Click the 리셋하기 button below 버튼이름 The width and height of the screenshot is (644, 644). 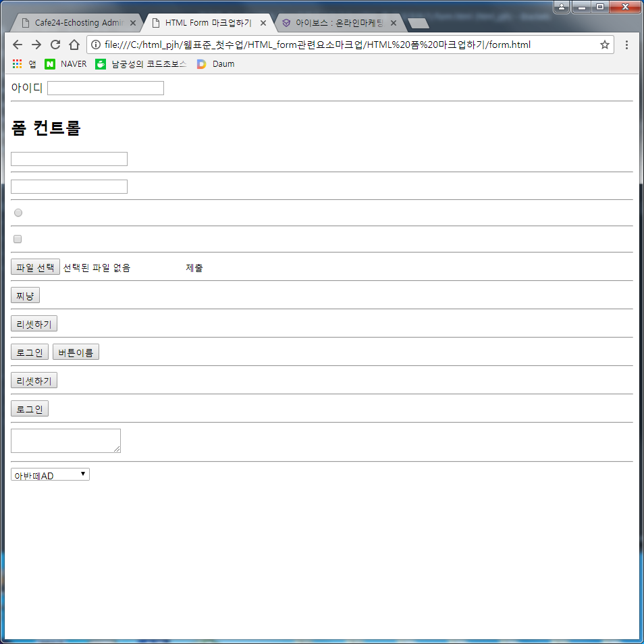pyautogui.click(x=34, y=380)
